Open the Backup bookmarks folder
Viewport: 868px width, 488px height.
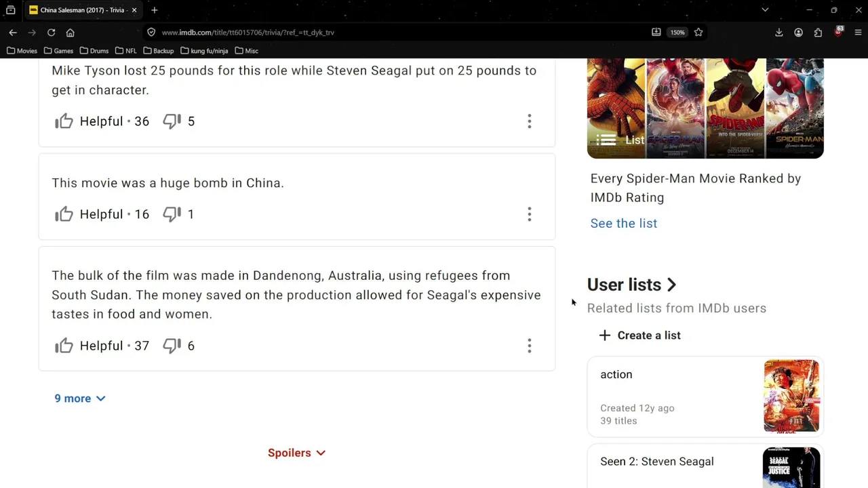[159, 51]
